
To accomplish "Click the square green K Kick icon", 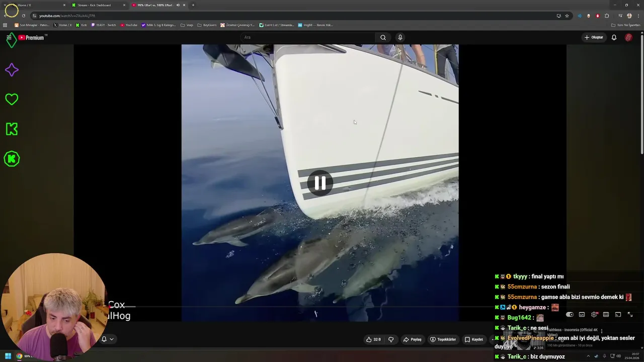I will click(12, 129).
